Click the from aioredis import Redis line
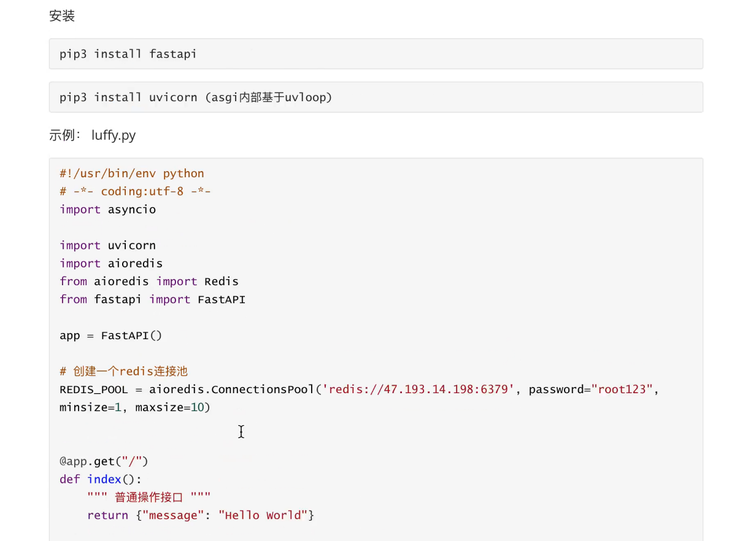Screen dimensions: 756x541 pyautogui.click(x=149, y=282)
